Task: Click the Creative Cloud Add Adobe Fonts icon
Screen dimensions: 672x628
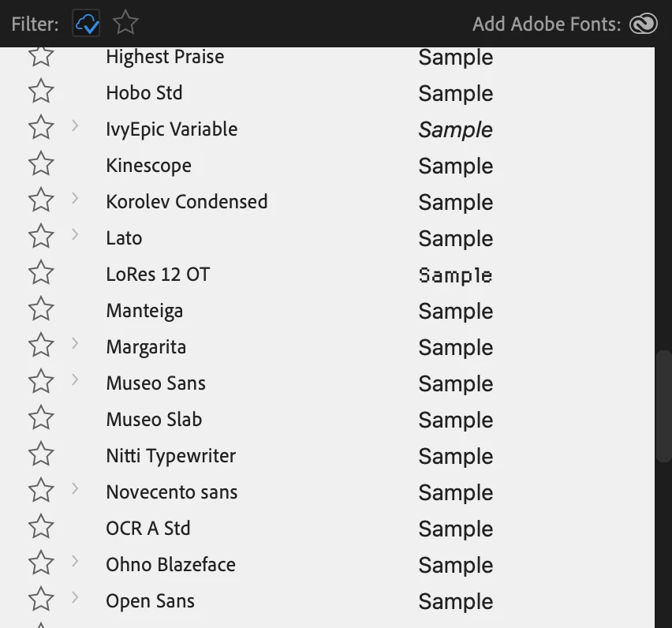Action: click(x=644, y=24)
